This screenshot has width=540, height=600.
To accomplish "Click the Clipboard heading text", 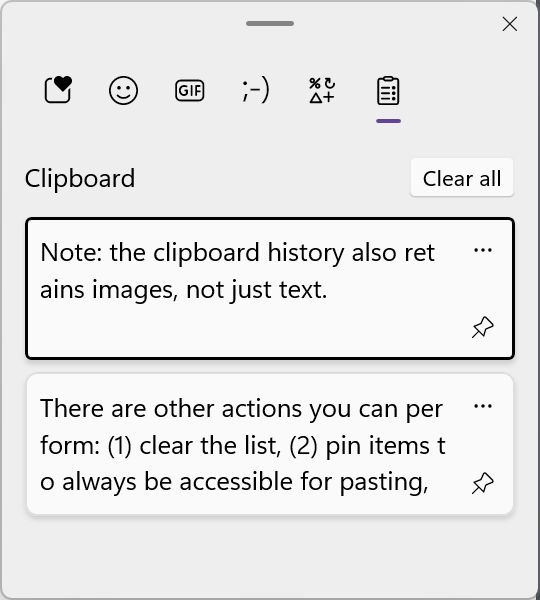I will click(80, 179).
